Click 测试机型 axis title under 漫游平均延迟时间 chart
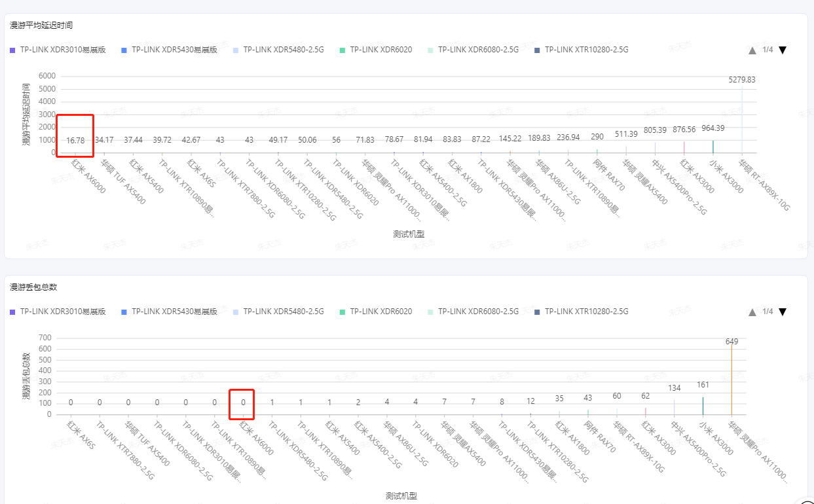814x504 pixels. pyautogui.click(x=409, y=234)
